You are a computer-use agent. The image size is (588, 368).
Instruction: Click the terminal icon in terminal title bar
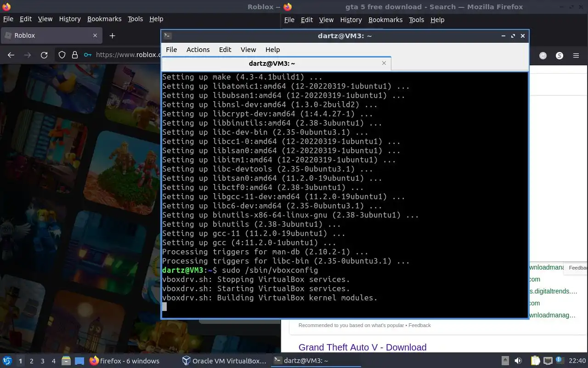coord(168,35)
